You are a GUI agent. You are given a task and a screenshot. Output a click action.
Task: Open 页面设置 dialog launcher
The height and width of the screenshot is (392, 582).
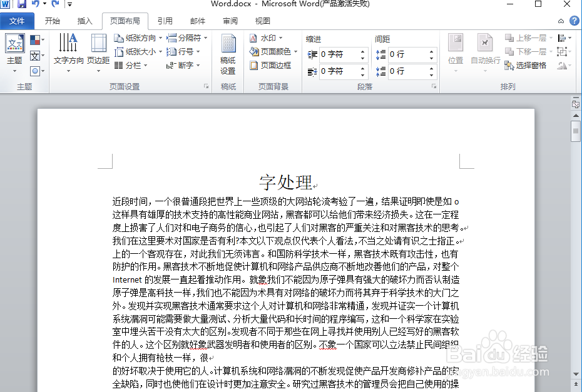[x=206, y=86]
